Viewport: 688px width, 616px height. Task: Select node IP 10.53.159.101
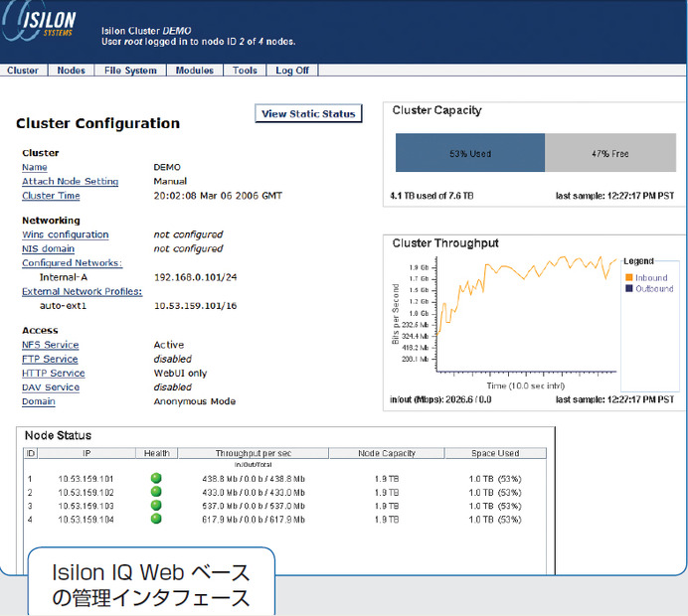[x=86, y=479]
